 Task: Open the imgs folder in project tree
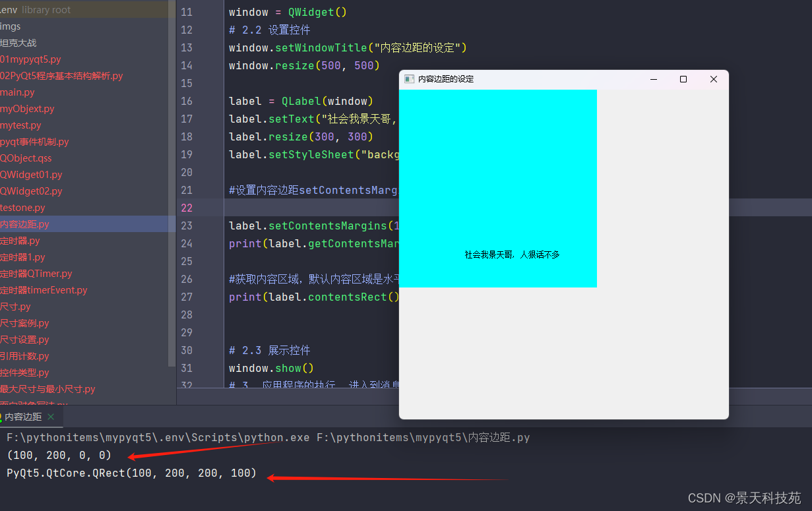pyautogui.click(x=11, y=26)
